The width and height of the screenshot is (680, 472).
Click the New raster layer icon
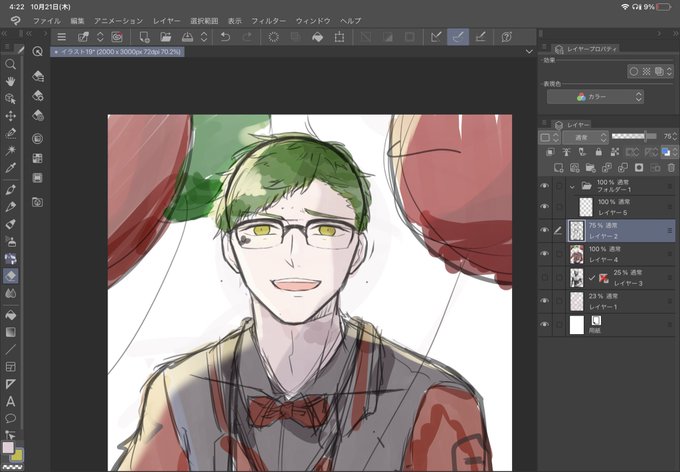559,168
